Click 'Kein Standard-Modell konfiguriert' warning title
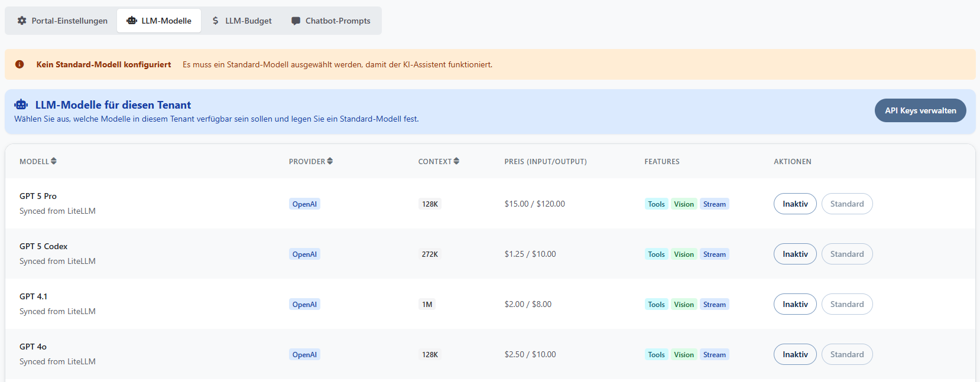This screenshot has width=980, height=382. point(103,64)
